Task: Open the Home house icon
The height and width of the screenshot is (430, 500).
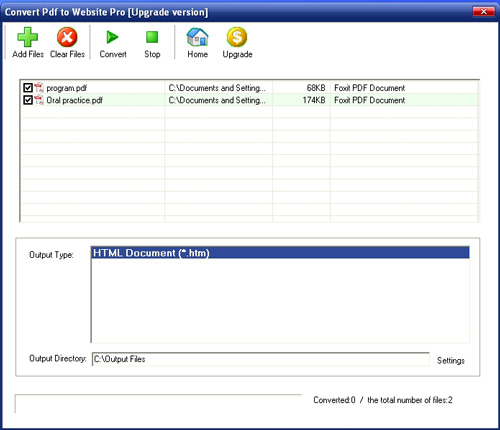Action: tap(197, 37)
